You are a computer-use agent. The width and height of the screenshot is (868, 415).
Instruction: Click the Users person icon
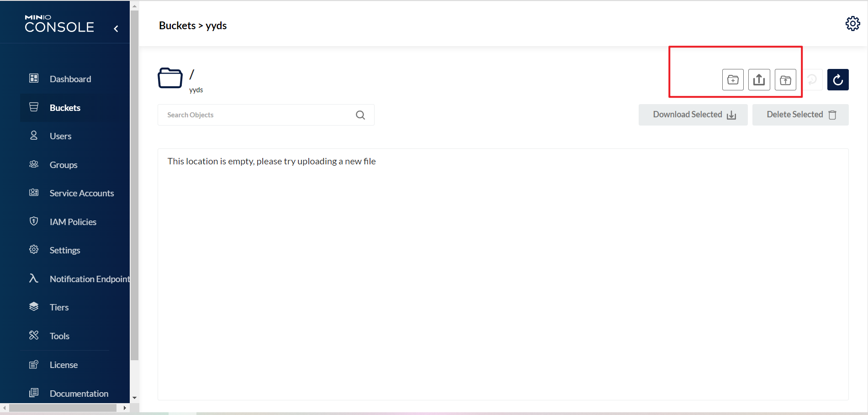[x=34, y=135]
